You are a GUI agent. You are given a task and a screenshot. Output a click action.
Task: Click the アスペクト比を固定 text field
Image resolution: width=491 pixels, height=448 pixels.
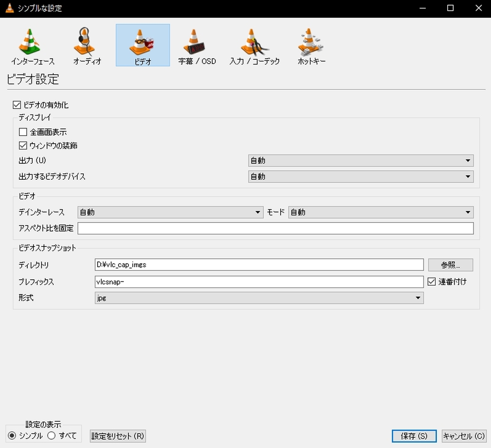click(275, 228)
